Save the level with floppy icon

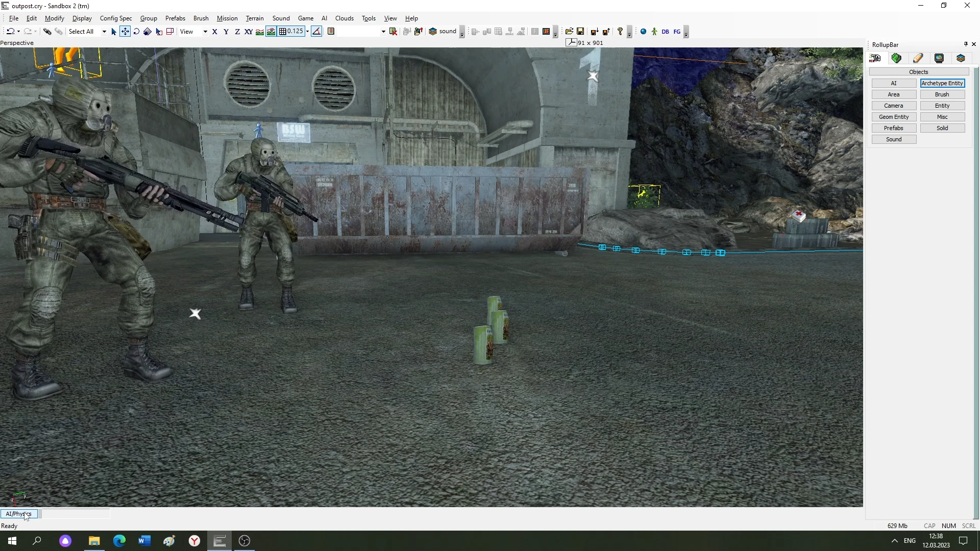pos(580,32)
